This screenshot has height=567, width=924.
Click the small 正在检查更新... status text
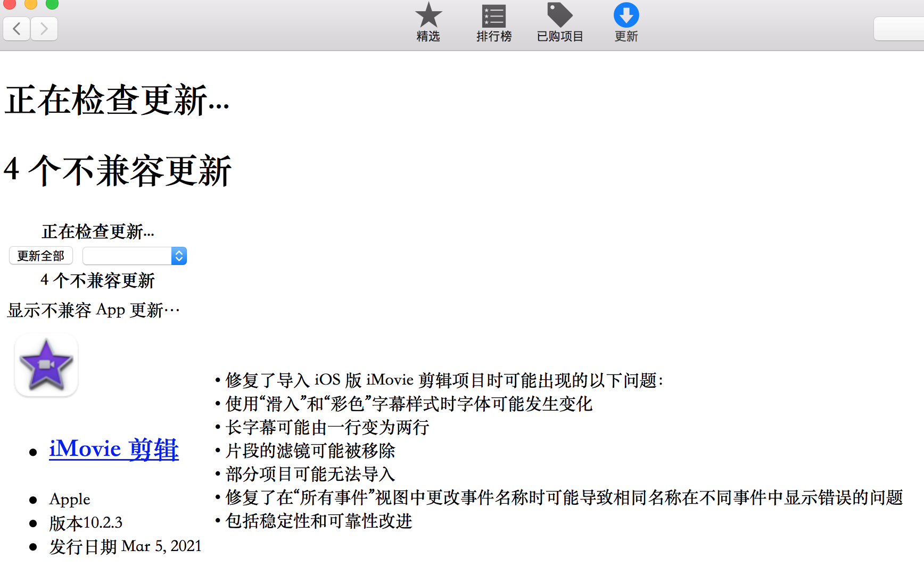[x=98, y=231]
